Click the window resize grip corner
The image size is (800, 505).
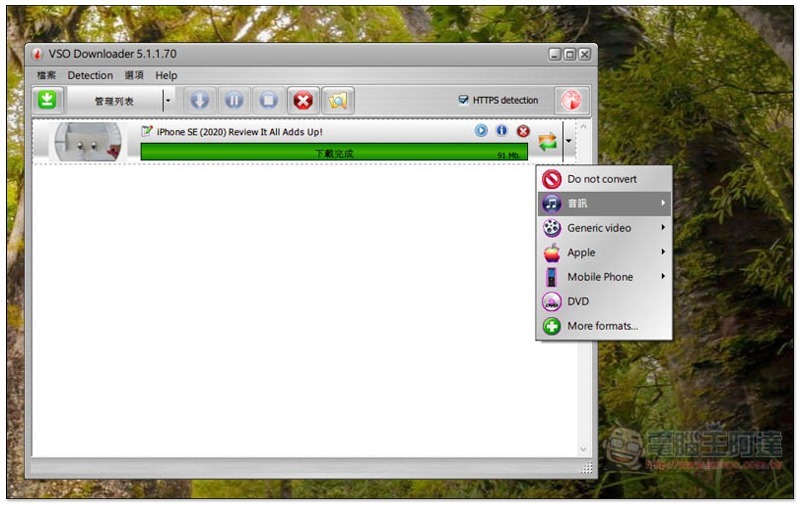[x=587, y=467]
